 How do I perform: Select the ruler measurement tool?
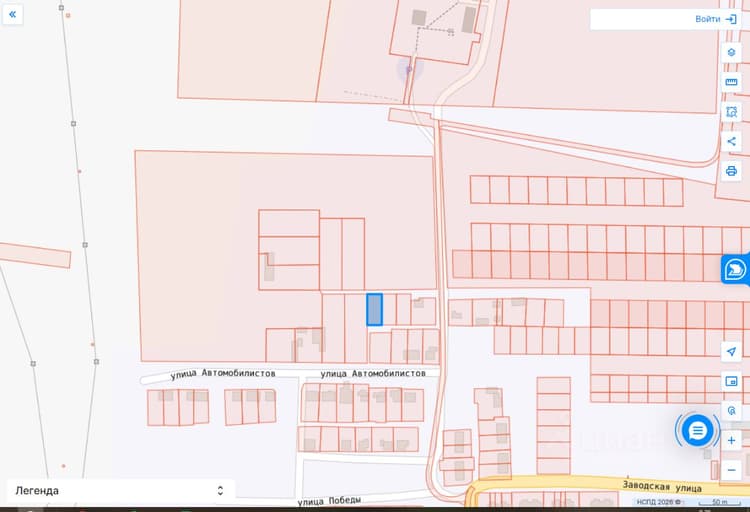(x=731, y=82)
